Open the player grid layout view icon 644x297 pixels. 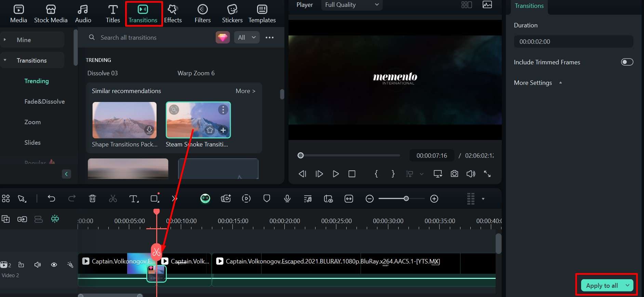coord(467,5)
